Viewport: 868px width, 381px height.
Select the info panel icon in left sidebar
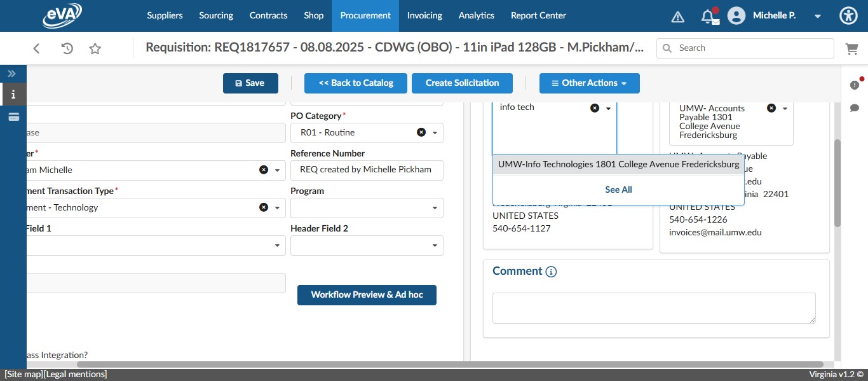point(13,94)
